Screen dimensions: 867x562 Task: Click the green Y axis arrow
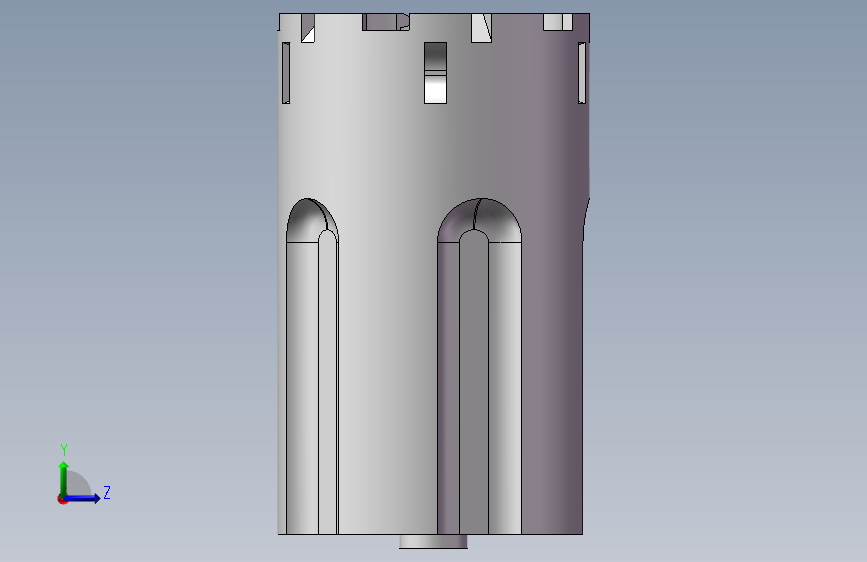point(64,478)
